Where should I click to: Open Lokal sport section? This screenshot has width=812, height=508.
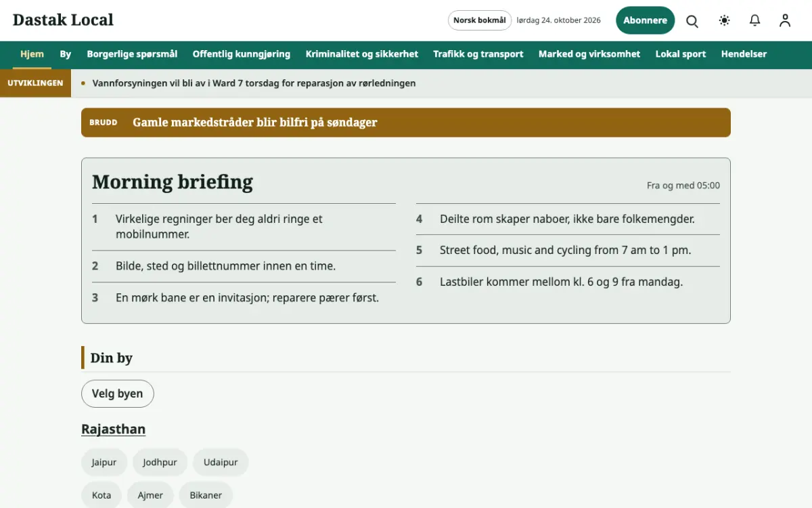tap(681, 54)
